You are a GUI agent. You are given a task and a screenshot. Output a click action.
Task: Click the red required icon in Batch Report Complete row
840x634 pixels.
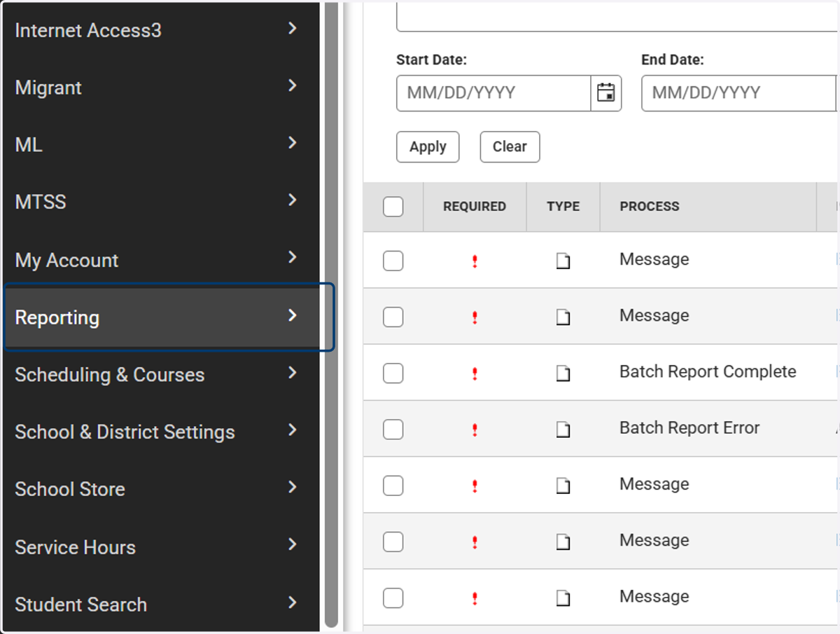(x=475, y=374)
